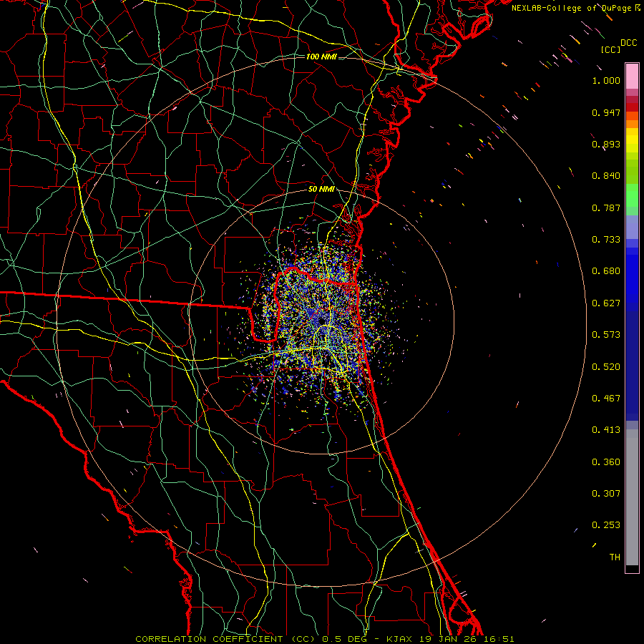Click the 0.573 scale value
Image resolution: width=644 pixels, height=644 pixels.
(x=606, y=335)
